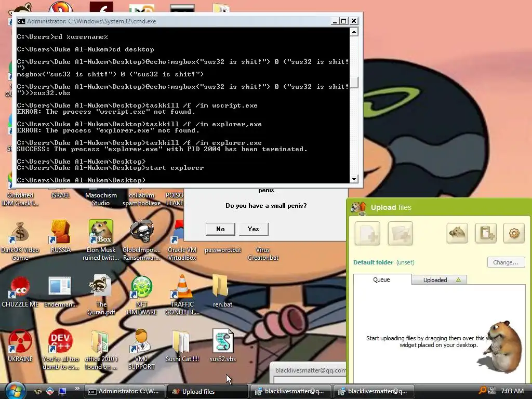Open the CHUZZLE ME shortcut
Image resolution: width=532 pixels, height=399 pixels.
pyautogui.click(x=20, y=287)
